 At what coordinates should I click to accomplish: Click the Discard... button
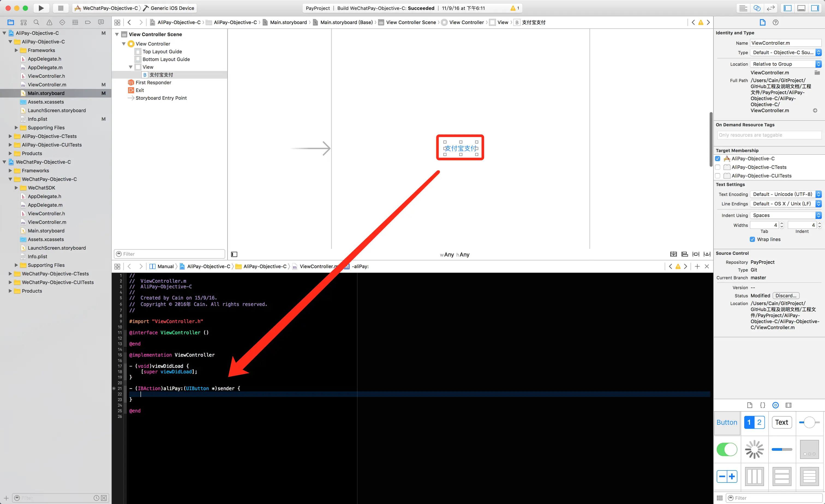pyautogui.click(x=785, y=296)
